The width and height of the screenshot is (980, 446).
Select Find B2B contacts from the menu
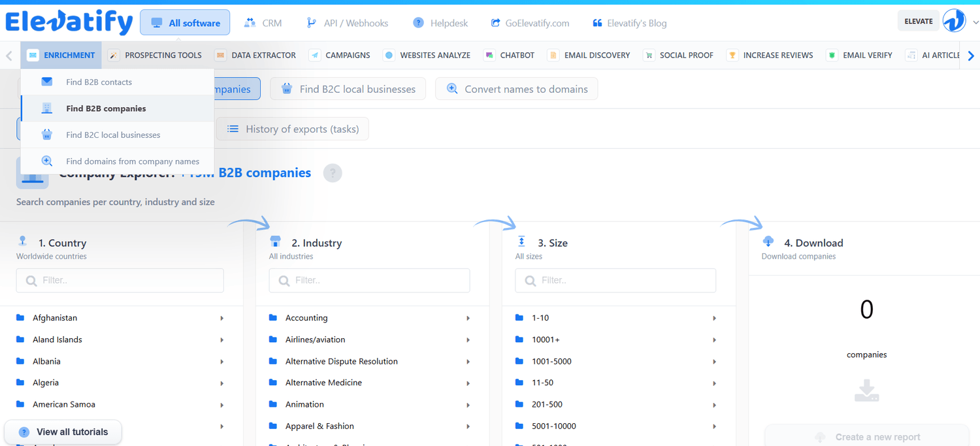(x=99, y=82)
